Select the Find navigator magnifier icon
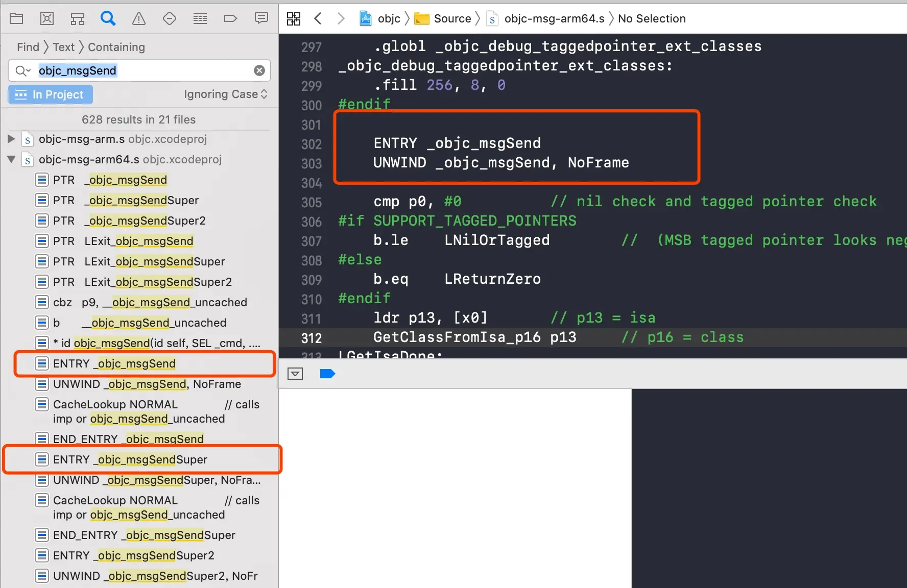The height and width of the screenshot is (588, 907). (108, 19)
